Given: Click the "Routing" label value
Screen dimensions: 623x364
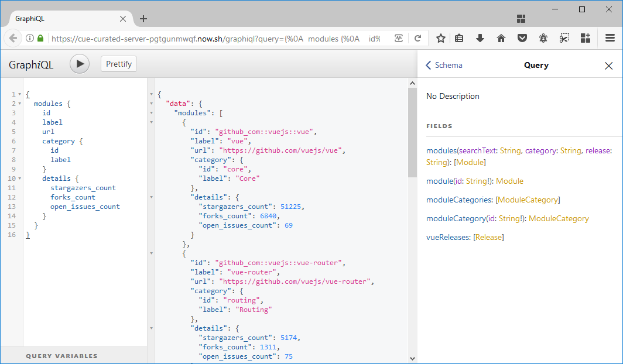Looking at the screenshot, I should [x=254, y=310].
